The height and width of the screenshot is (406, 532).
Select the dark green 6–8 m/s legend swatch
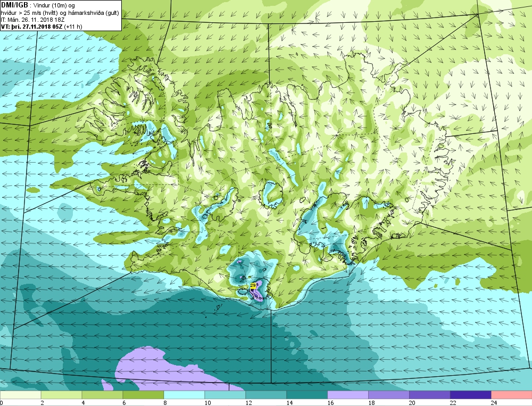(143, 395)
